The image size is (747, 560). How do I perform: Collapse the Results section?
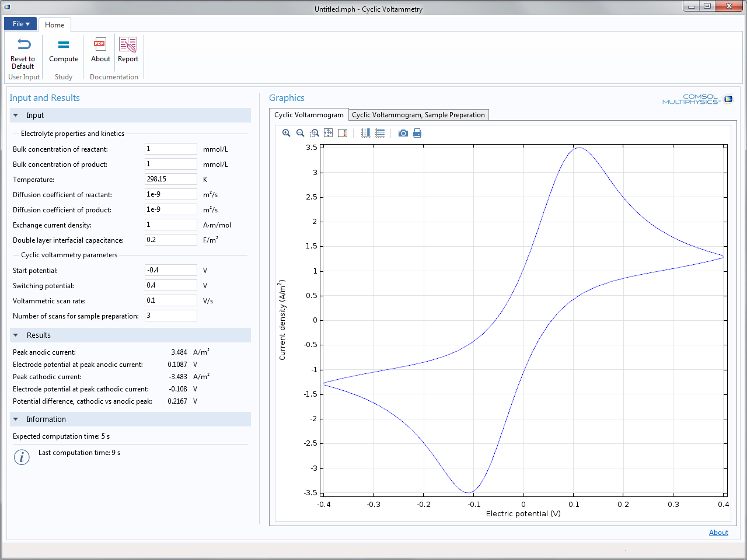pos(16,335)
